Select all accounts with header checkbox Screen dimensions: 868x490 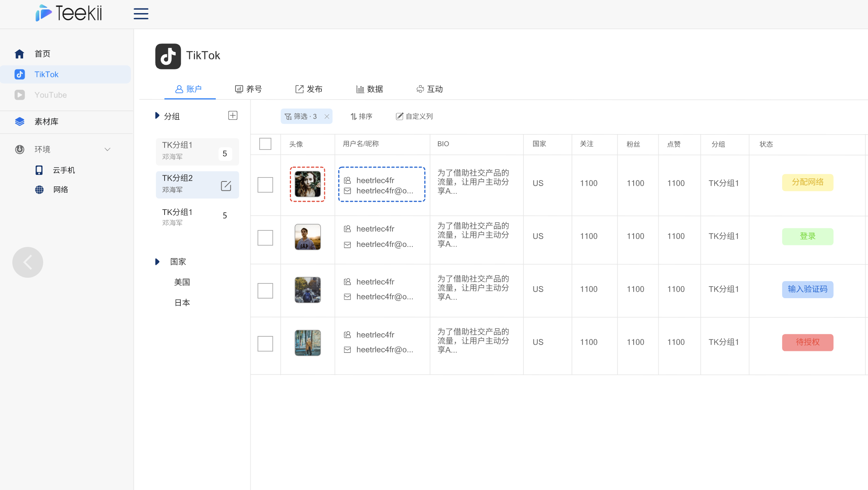click(265, 144)
